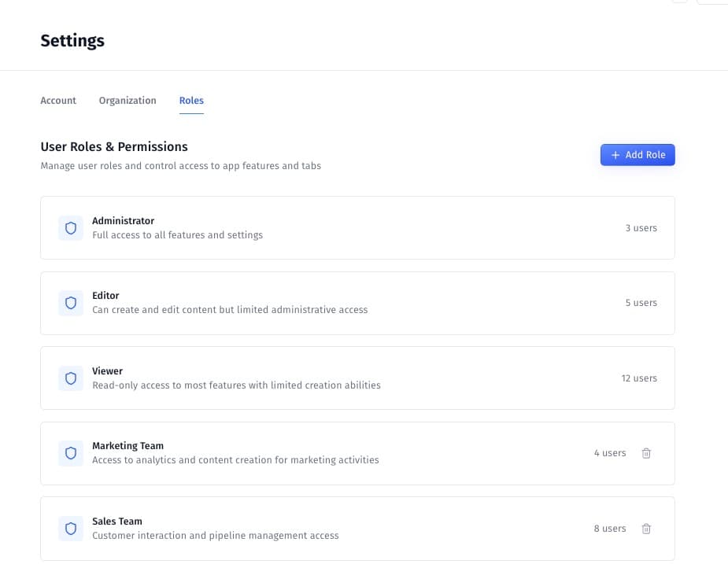The height and width of the screenshot is (564, 728).
Task: Click the Viewer role shield icon
Action: click(71, 378)
